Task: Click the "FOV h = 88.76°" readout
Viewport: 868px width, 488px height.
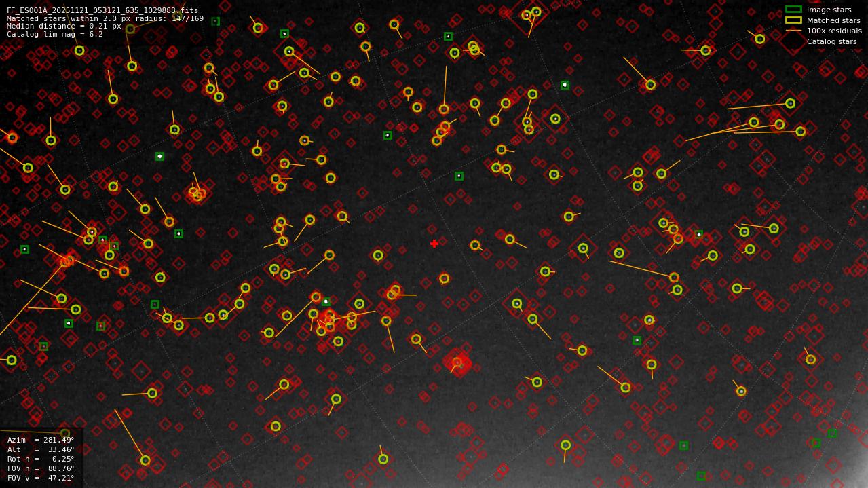Action: [x=41, y=469]
